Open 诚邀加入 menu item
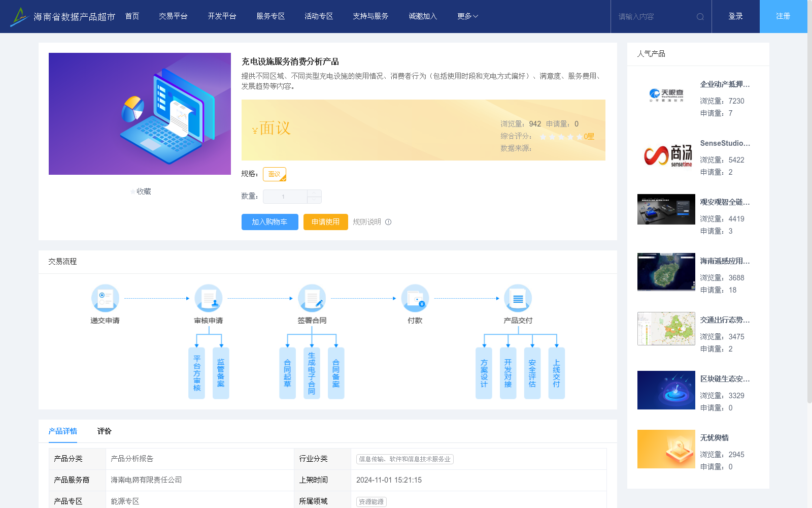 pos(423,16)
